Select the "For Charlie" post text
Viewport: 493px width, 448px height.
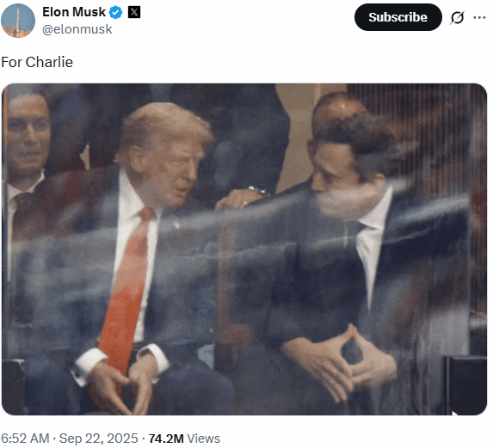tap(37, 62)
